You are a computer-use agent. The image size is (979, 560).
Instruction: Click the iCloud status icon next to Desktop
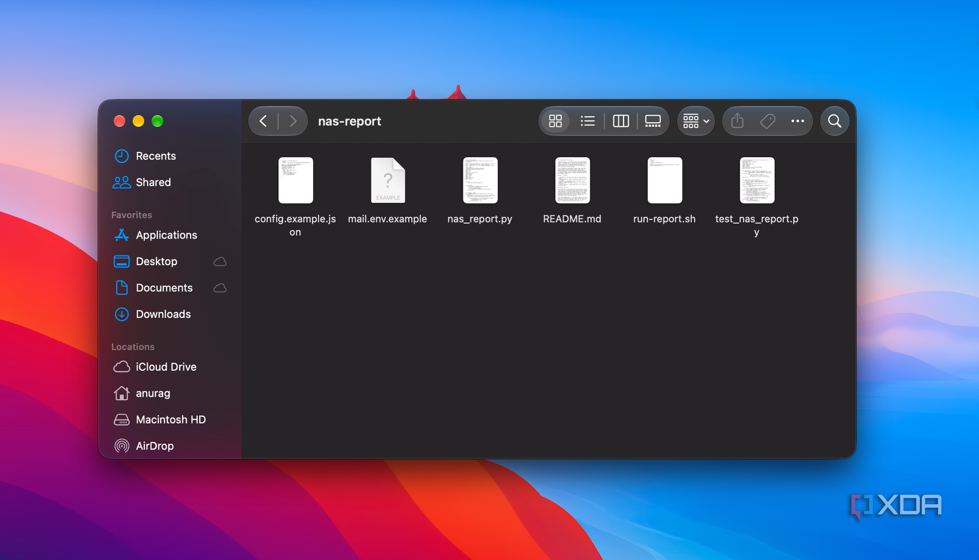pos(220,262)
